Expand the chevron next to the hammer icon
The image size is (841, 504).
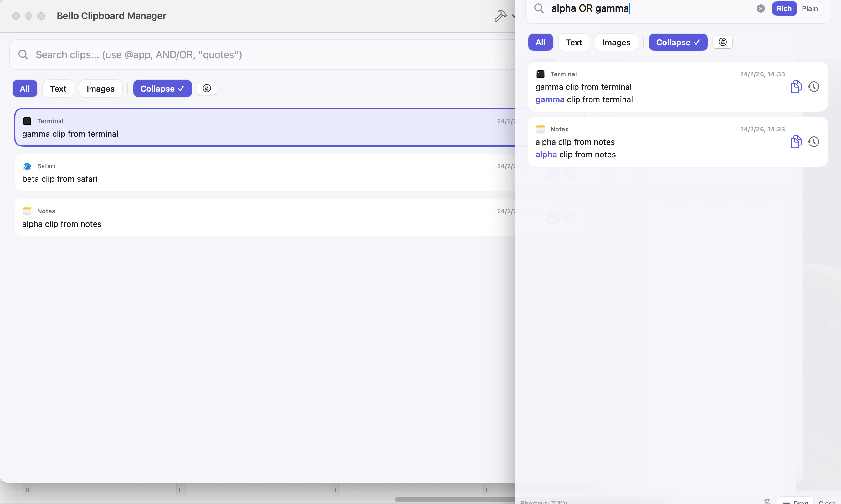tap(513, 16)
